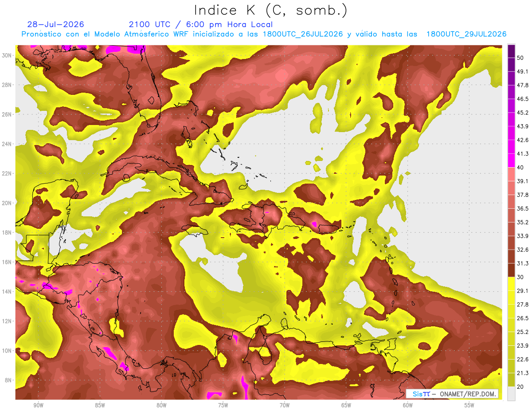The image size is (532, 411).
Task: Click the 8N latitude label
Action: tap(9, 380)
